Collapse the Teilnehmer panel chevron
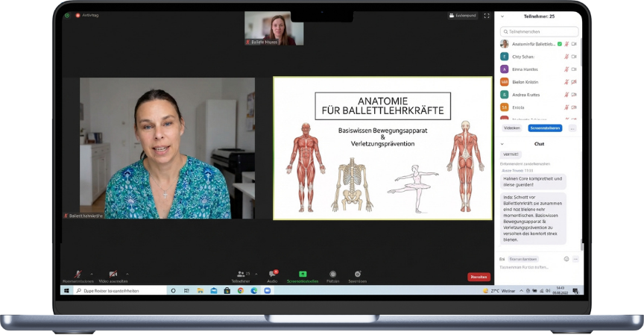The height and width of the screenshot is (335, 644). click(502, 16)
